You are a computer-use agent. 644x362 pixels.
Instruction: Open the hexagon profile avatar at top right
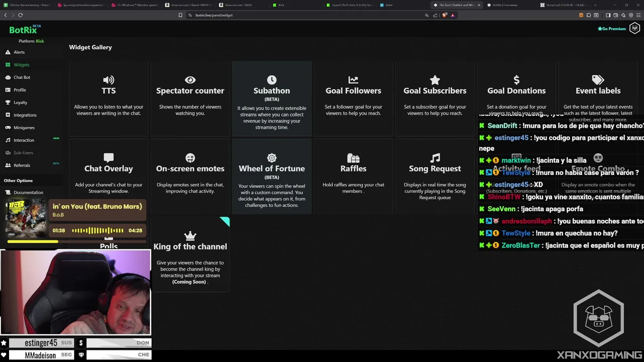(x=635, y=29)
